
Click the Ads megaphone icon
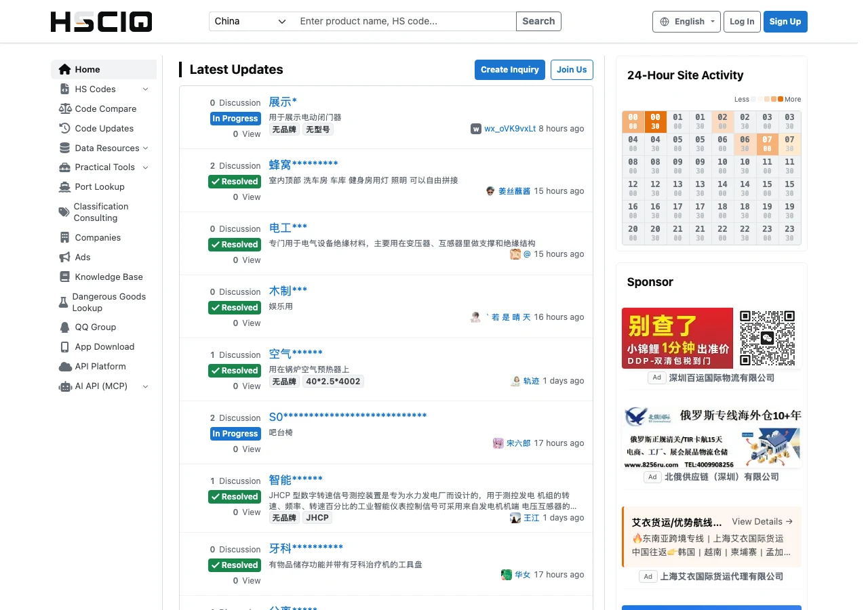(x=65, y=257)
